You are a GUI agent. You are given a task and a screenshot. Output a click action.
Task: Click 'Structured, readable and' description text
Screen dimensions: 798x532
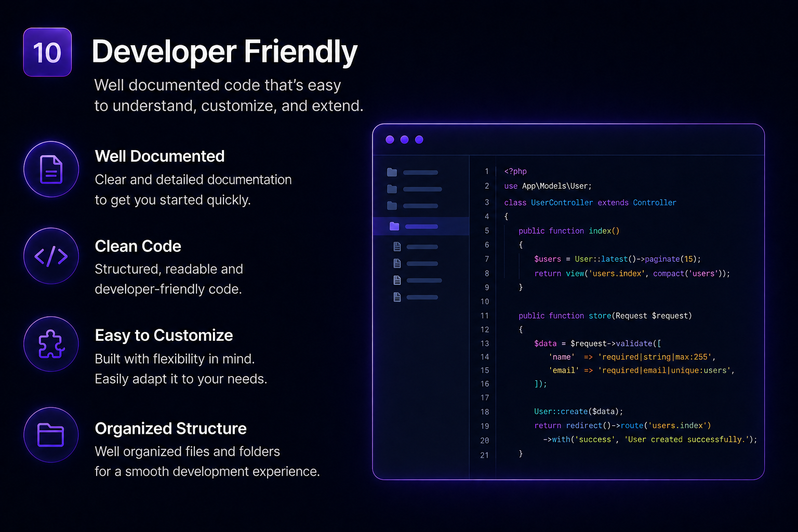169,269
